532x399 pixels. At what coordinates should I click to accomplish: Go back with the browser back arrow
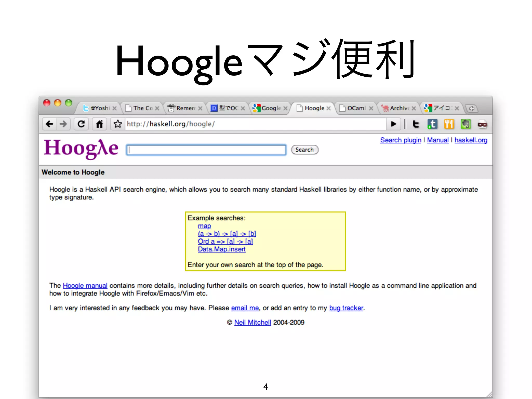tap(49, 124)
